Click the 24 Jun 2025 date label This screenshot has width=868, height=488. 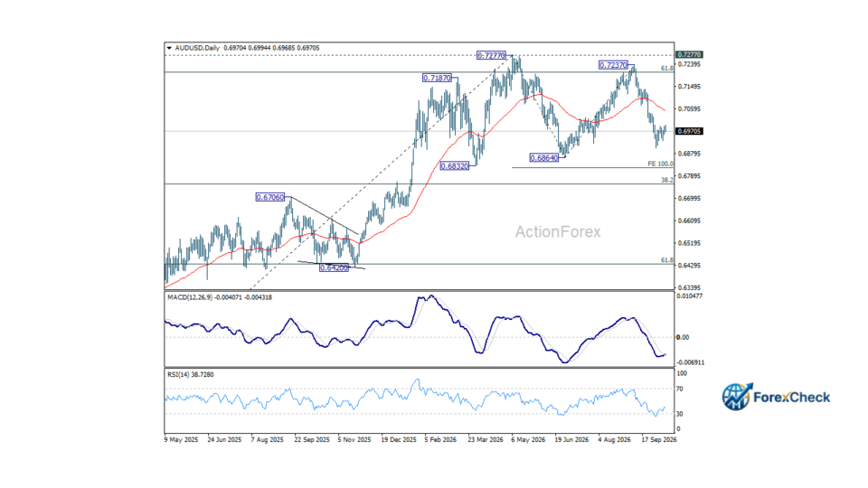[x=224, y=440]
